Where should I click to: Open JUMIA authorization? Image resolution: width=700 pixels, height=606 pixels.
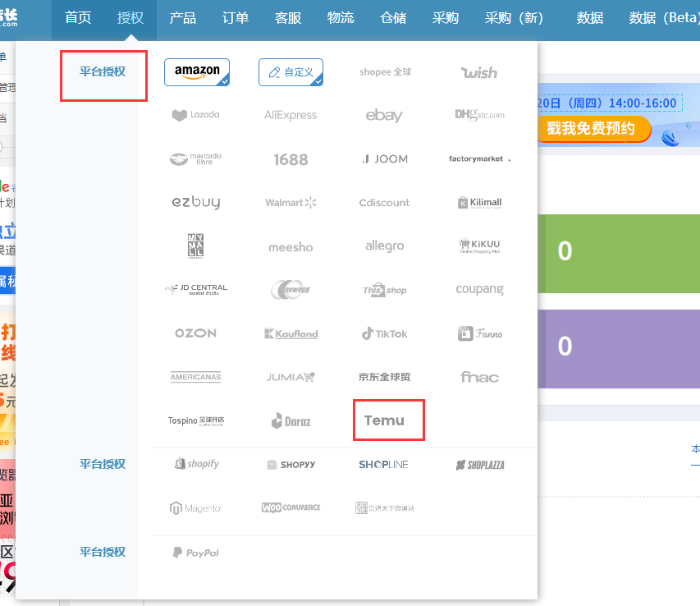point(291,377)
